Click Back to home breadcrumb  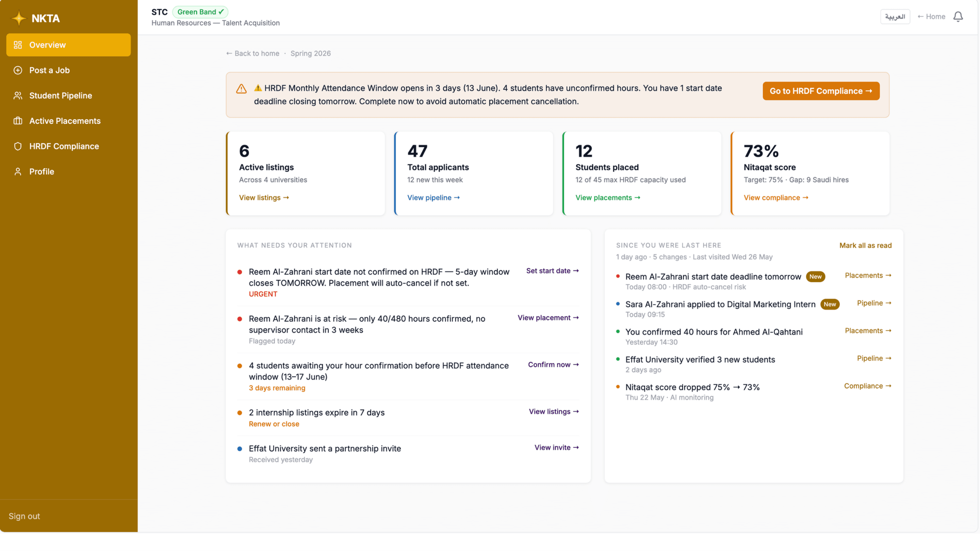click(x=253, y=53)
